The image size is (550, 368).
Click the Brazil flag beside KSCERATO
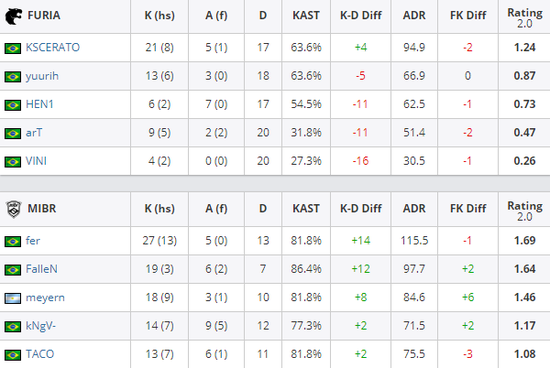[x=13, y=48]
